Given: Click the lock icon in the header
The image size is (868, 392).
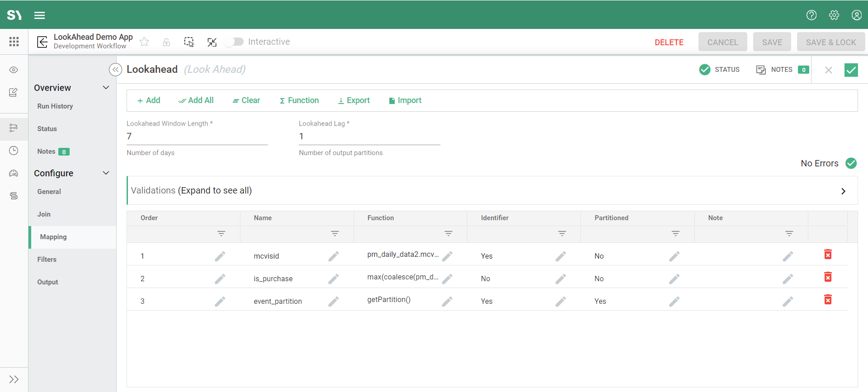Looking at the screenshot, I should (x=166, y=42).
